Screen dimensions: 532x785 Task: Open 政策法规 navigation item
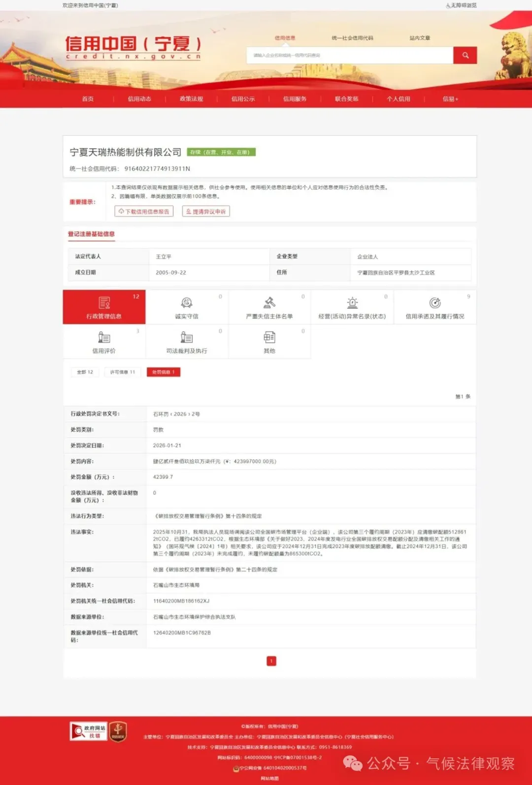[191, 99]
